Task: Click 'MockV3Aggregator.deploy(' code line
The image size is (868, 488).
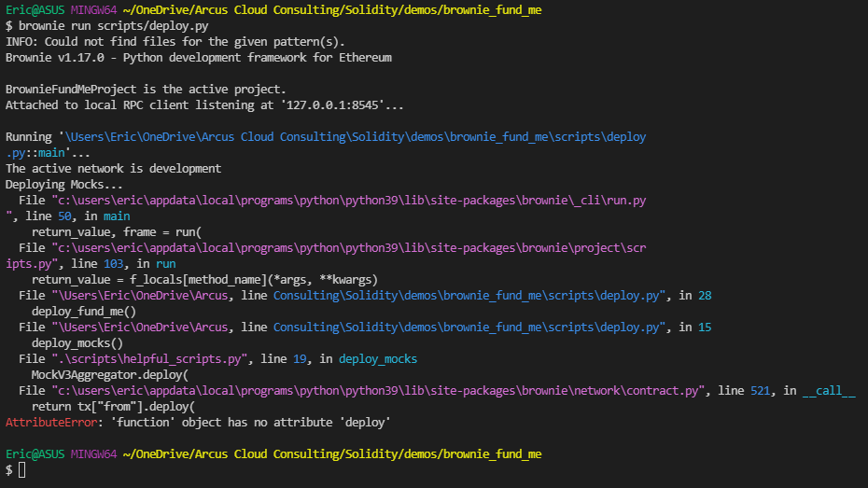Action: 109,374
